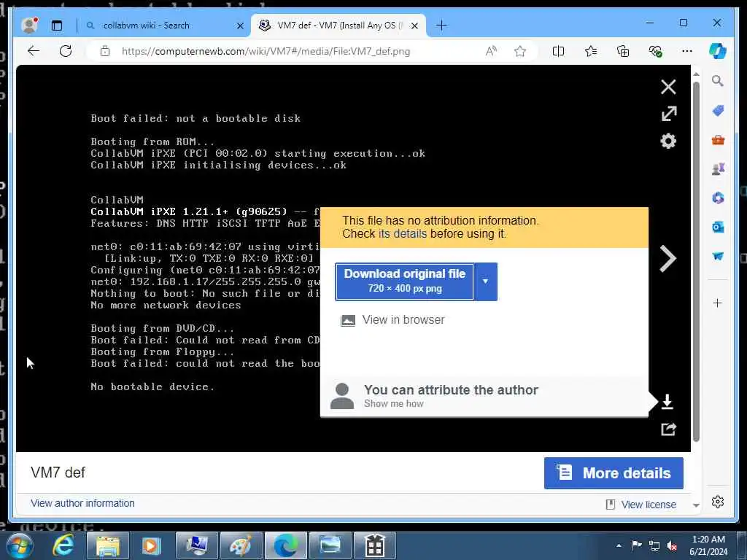Open split screen icon
The height and width of the screenshot is (560, 747).
tap(558, 51)
